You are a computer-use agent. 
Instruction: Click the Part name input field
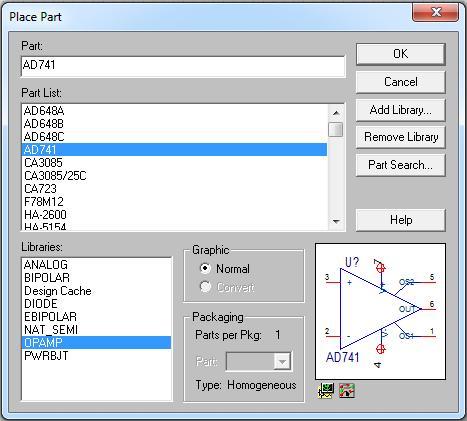pos(183,66)
